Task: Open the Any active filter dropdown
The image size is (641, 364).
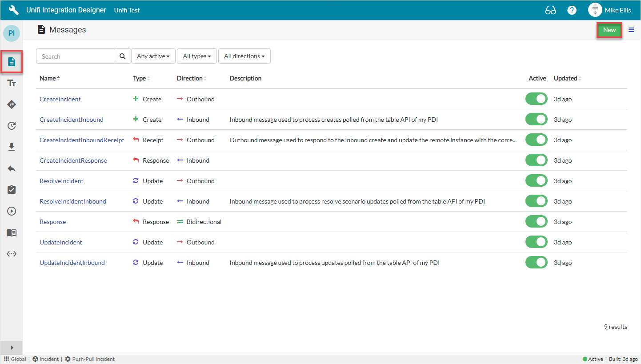Action: pyautogui.click(x=153, y=56)
